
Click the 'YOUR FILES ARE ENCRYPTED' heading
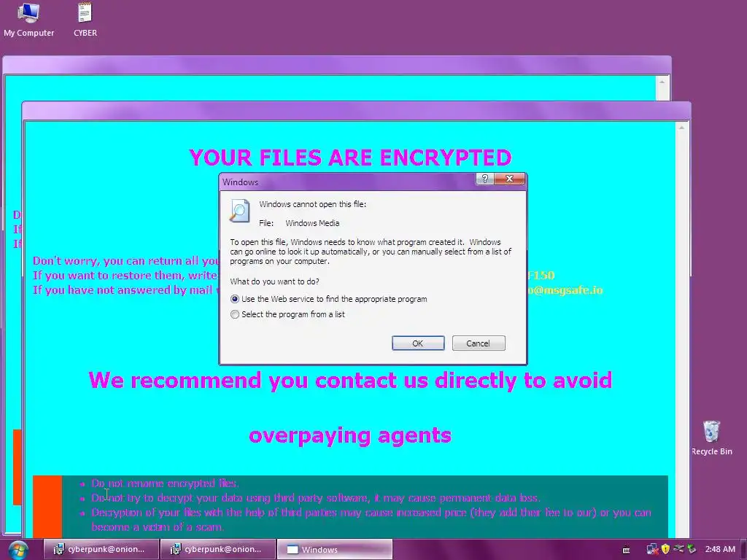tap(350, 157)
